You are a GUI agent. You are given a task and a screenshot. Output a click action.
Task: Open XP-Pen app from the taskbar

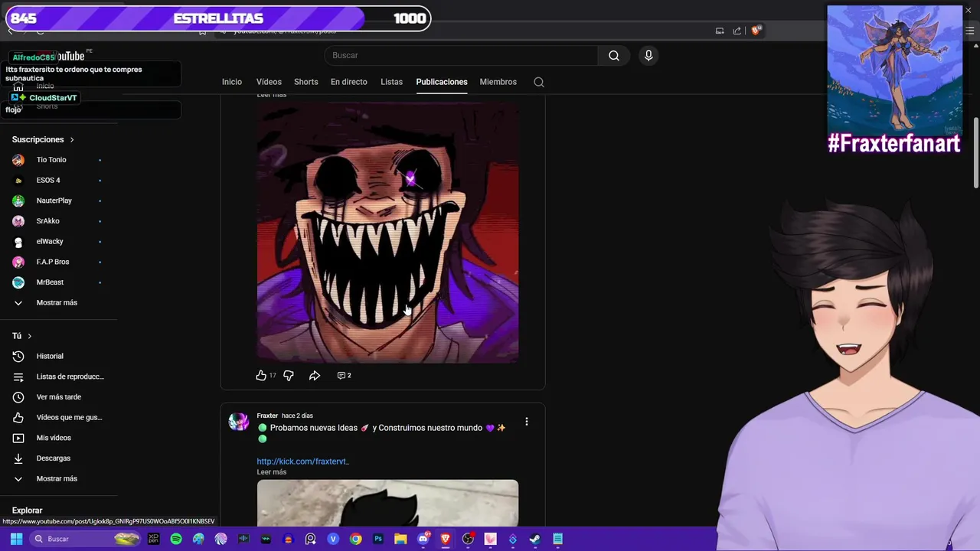(154, 539)
